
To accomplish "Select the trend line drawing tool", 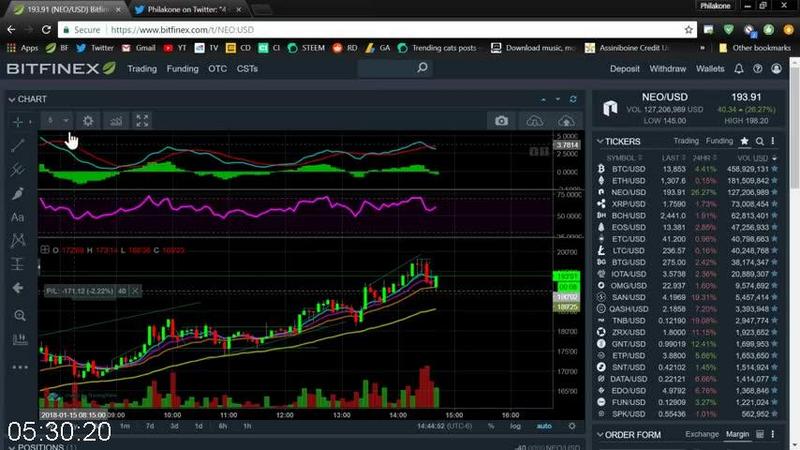I will pyautogui.click(x=17, y=145).
